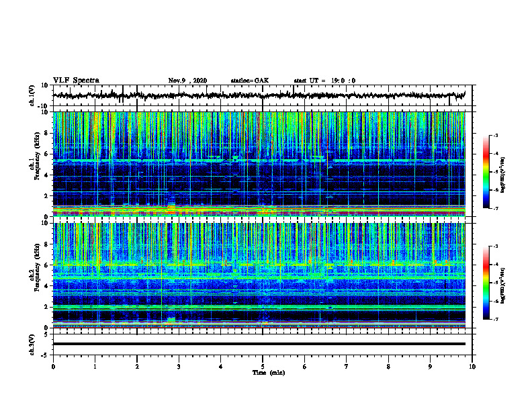Click the ch.1 voltage waveform trace

259,95
